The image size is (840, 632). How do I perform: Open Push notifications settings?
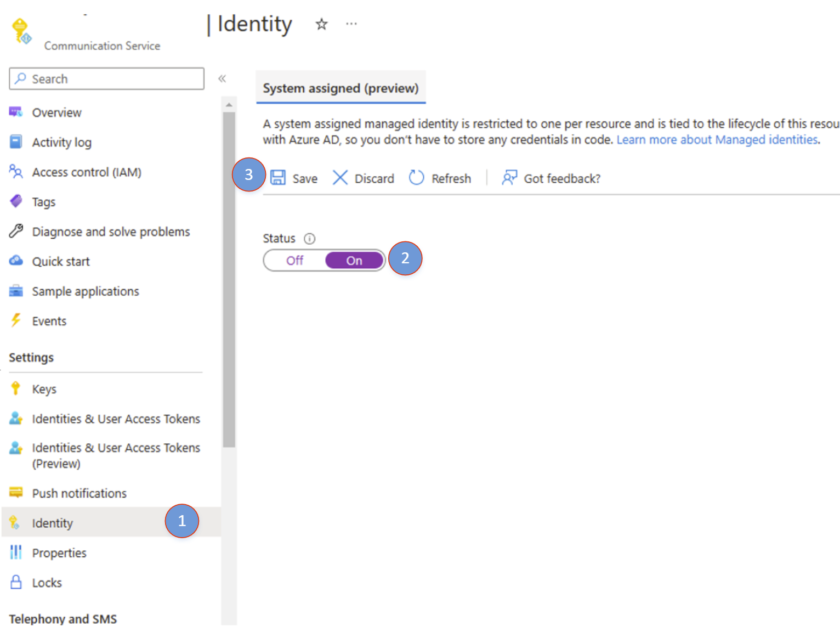point(80,493)
